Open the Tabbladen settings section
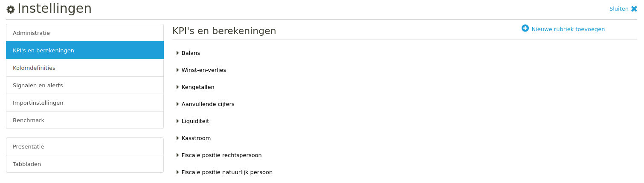 tap(85, 164)
